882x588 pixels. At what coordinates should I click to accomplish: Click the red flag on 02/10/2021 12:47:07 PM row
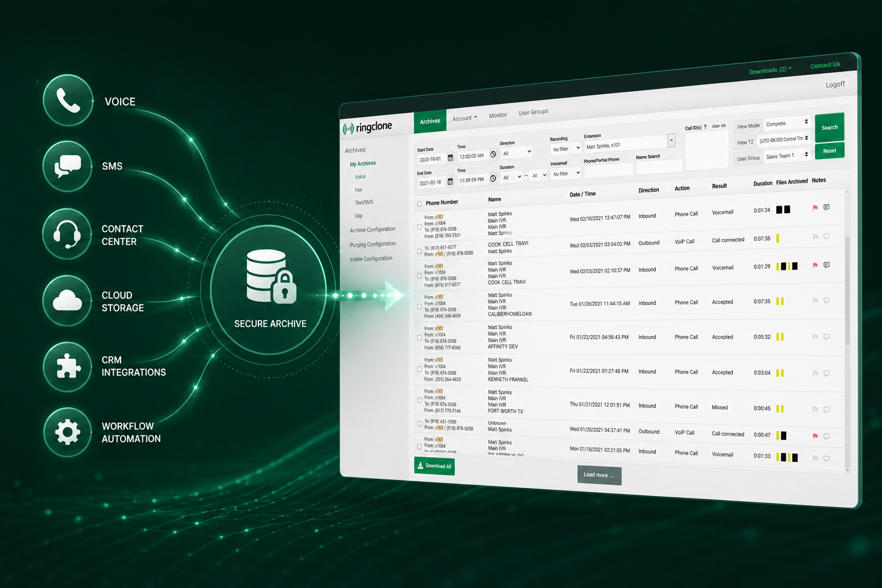[x=815, y=208]
